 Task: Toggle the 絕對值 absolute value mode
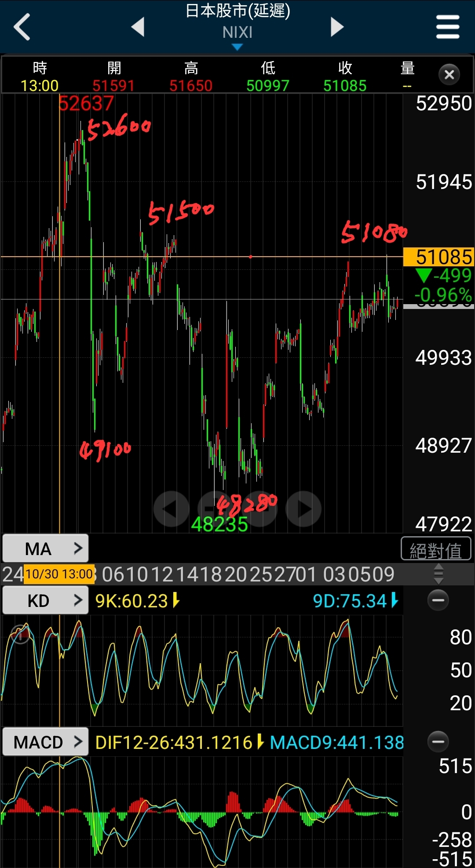(x=436, y=549)
